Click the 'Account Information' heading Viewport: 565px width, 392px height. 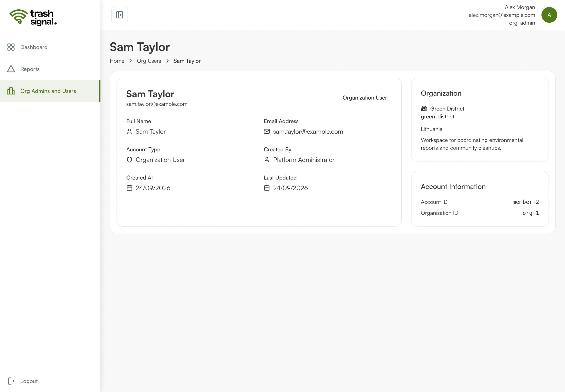pos(453,187)
